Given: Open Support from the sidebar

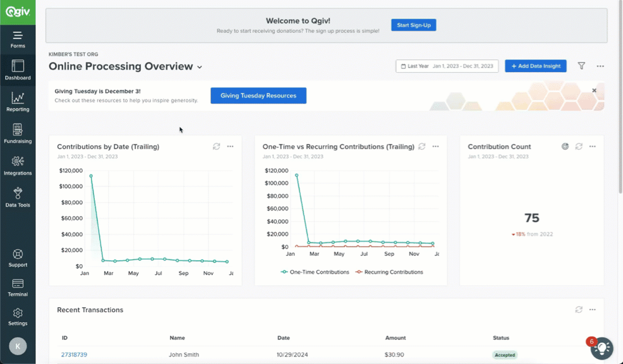Looking at the screenshot, I should click(x=18, y=258).
